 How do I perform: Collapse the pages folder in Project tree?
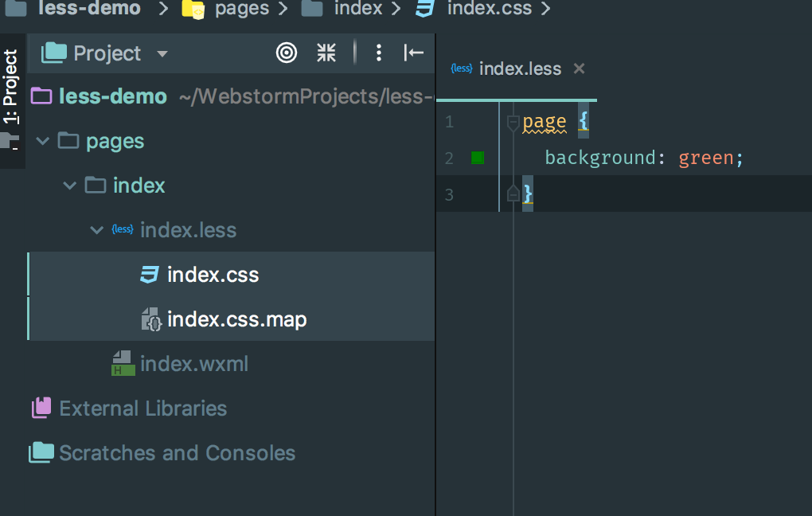(x=42, y=140)
